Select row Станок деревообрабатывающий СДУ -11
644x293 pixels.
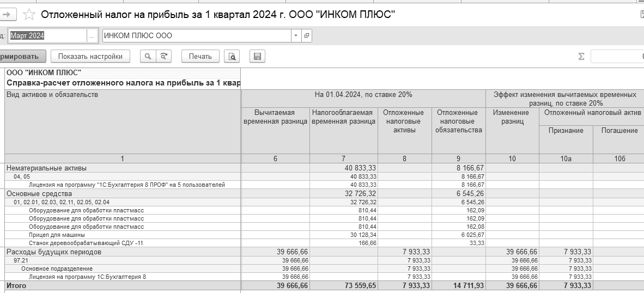(123, 243)
